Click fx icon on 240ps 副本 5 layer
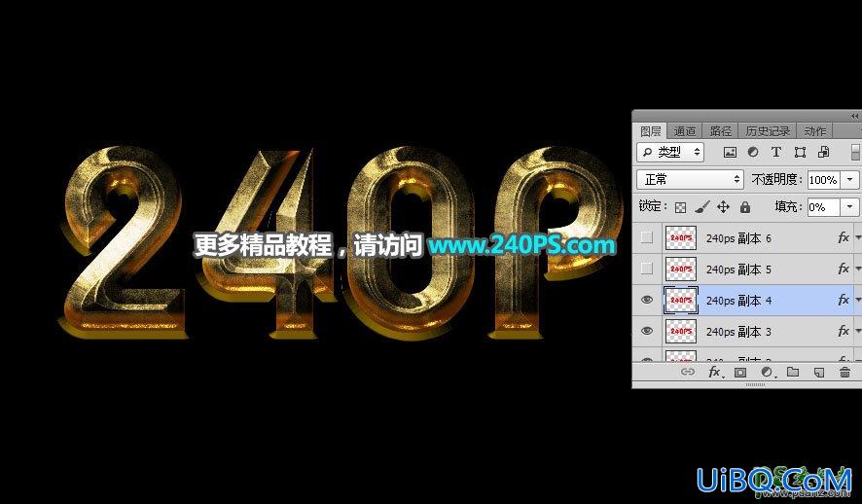Image resolution: width=862 pixels, height=504 pixels. pos(843,269)
